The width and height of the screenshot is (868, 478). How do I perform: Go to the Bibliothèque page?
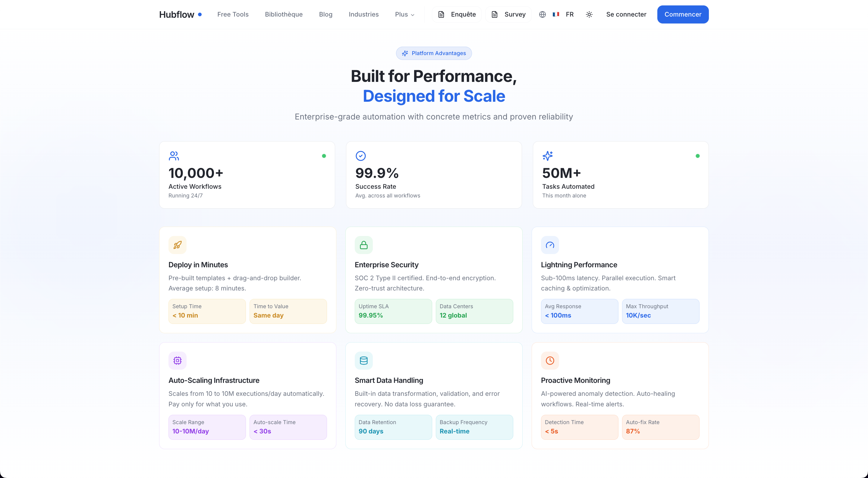[283, 14]
